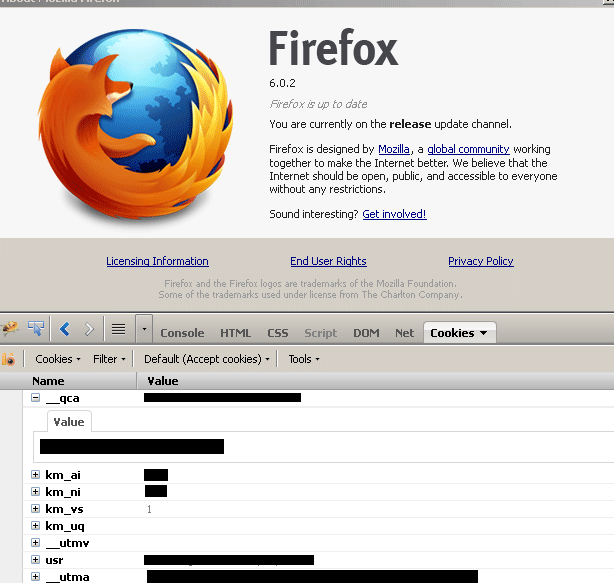Open the Filter dropdown menu
The image size is (614, 583).
pos(109,359)
